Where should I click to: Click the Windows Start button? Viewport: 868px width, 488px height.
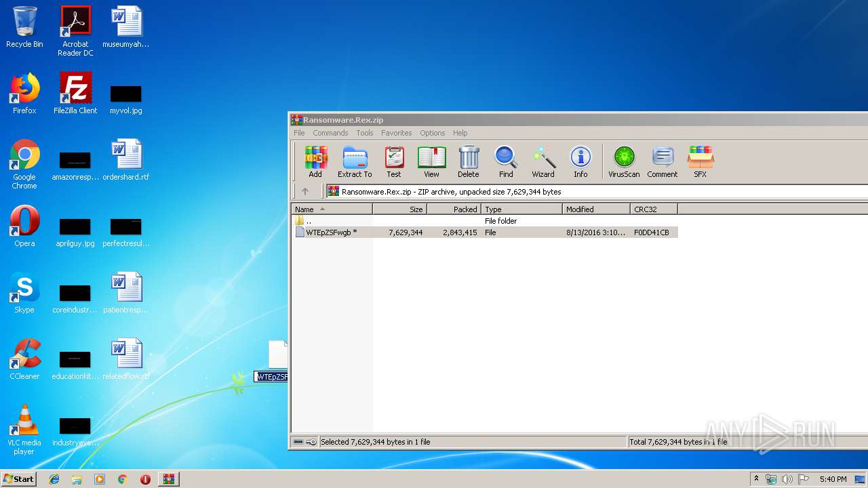(x=18, y=479)
